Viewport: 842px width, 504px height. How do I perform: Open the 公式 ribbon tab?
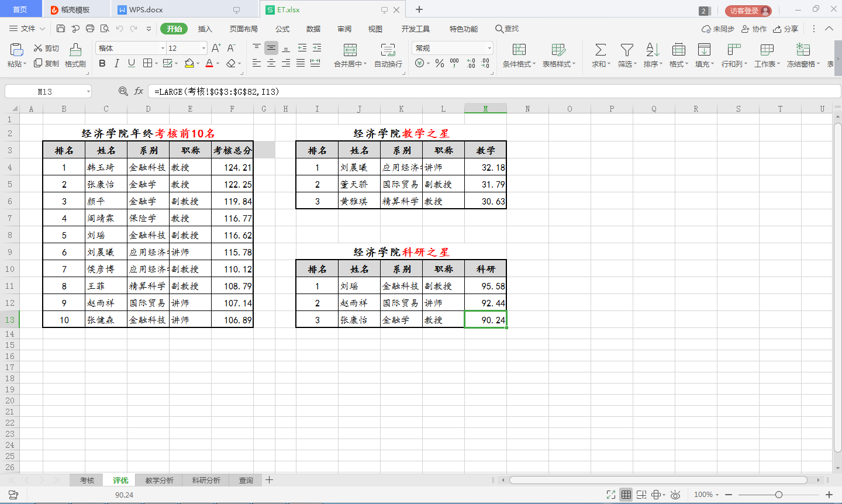pos(282,29)
